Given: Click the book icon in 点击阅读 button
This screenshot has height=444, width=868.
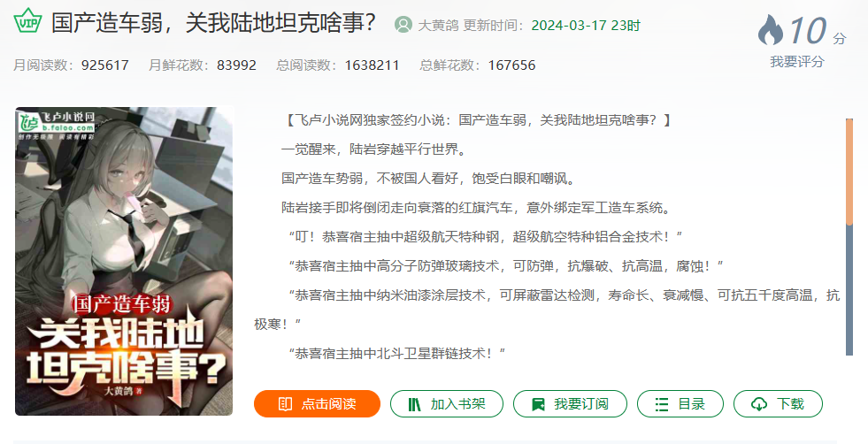Looking at the screenshot, I should pos(285,404).
